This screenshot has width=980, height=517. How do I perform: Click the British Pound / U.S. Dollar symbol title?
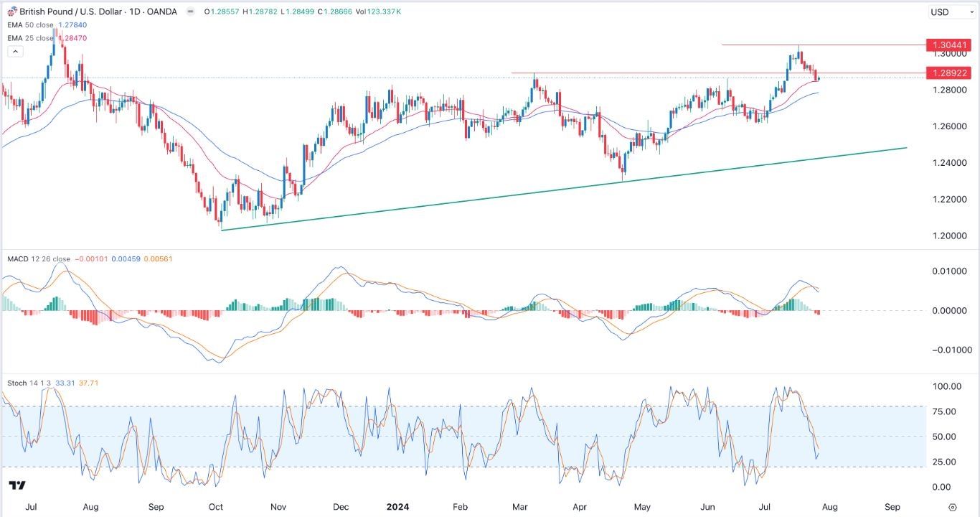pos(72,11)
